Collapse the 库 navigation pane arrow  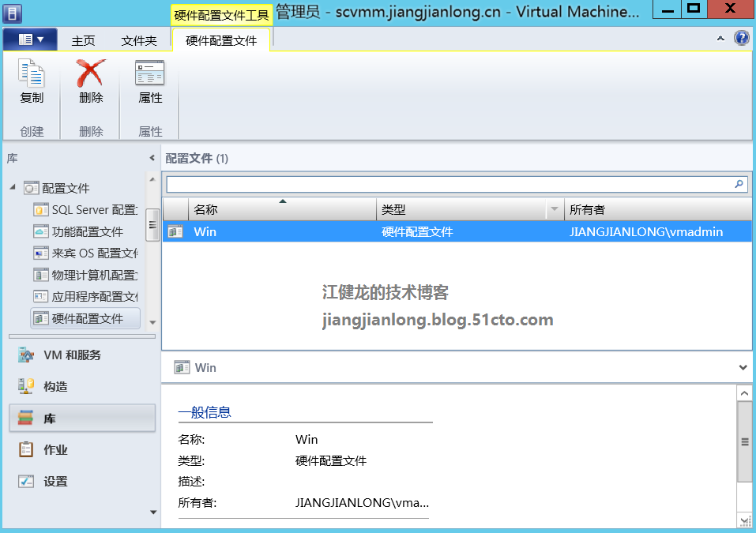coord(152,158)
